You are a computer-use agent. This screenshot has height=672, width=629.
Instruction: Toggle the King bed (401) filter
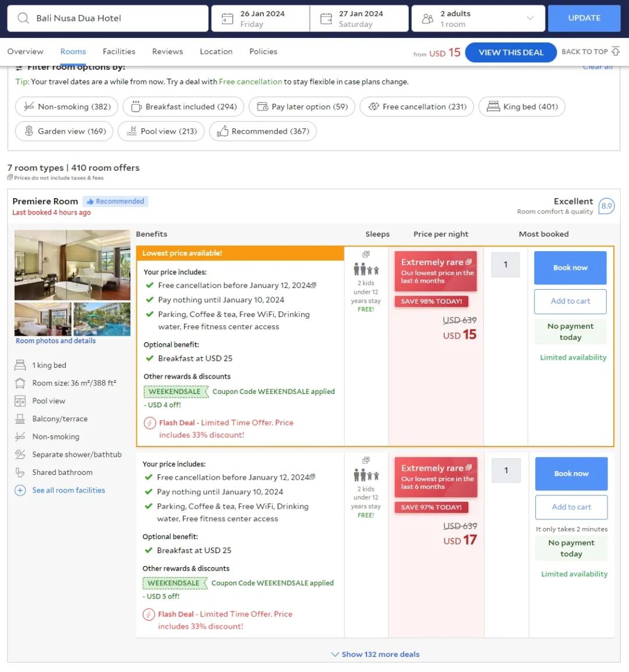(x=521, y=107)
